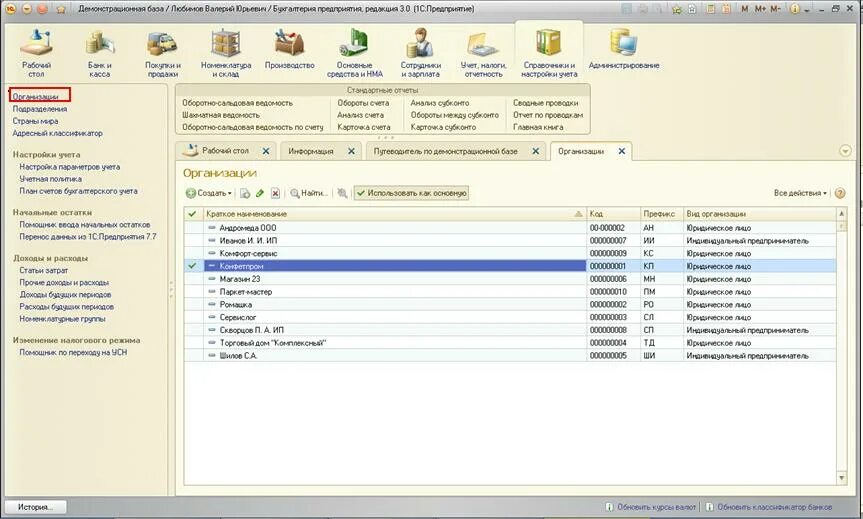Click scrollbar up arrow in list
The width and height of the screenshot is (863, 519).
[840, 213]
